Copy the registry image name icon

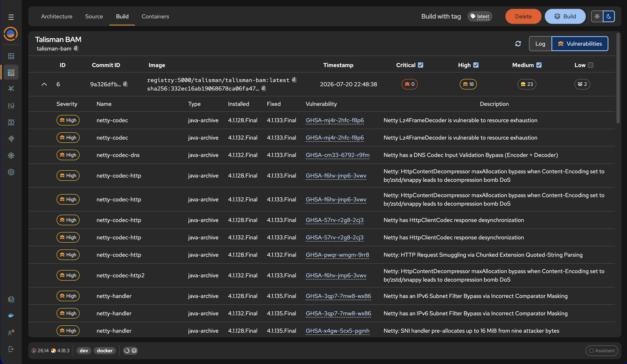pyautogui.click(x=294, y=80)
